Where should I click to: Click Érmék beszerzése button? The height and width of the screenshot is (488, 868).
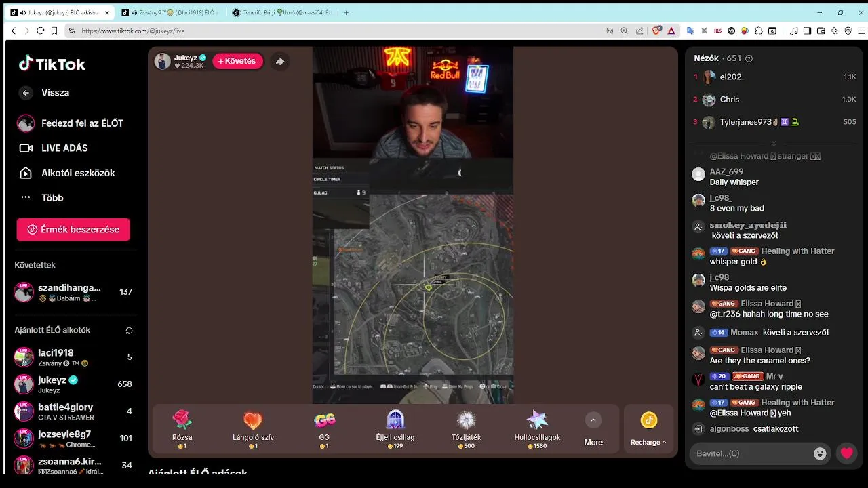point(73,230)
